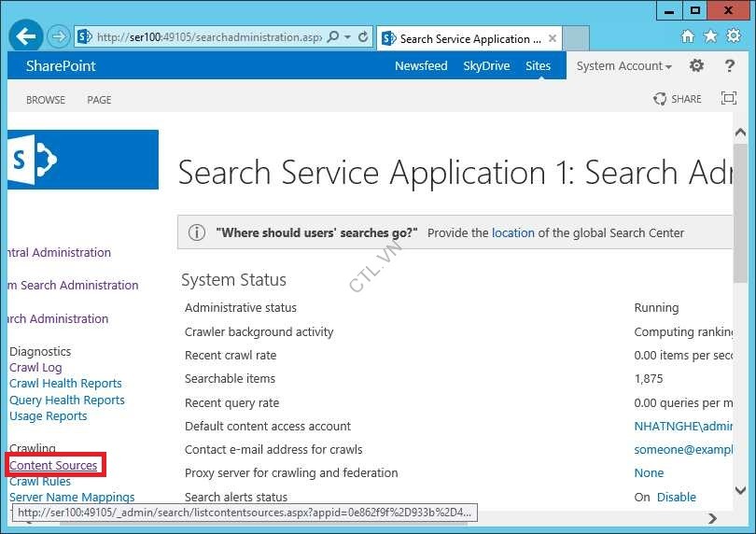Select the Search Service Application browser tab
This screenshot has height=534, width=756.
[469, 38]
